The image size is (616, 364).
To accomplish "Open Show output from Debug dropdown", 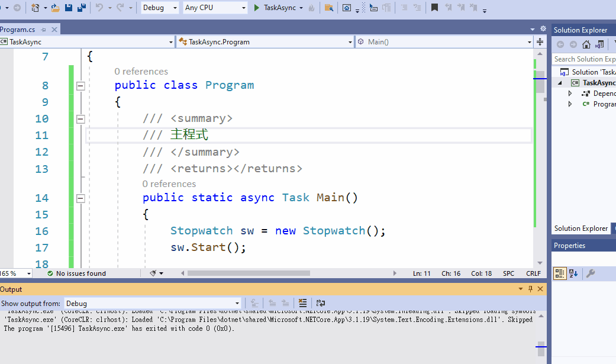I will click(x=153, y=303).
